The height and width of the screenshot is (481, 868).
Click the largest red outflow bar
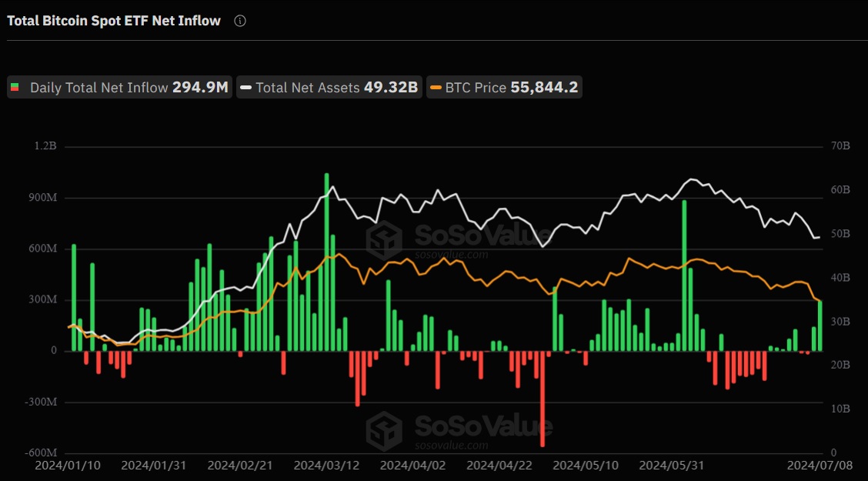pyautogui.click(x=542, y=399)
